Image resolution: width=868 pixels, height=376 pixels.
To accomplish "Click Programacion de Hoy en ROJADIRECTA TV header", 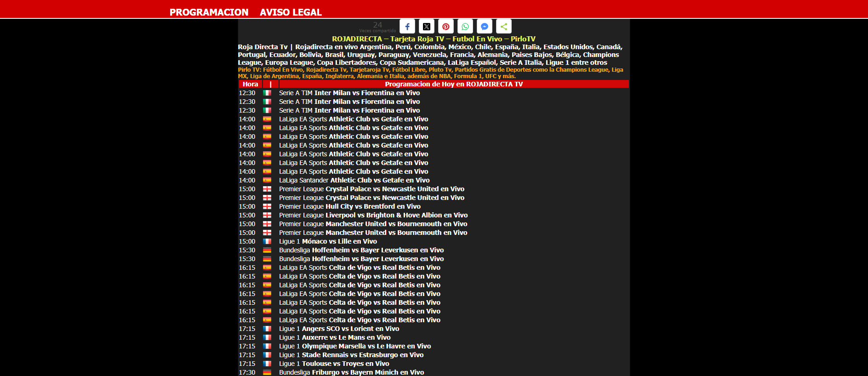I will coord(454,84).
